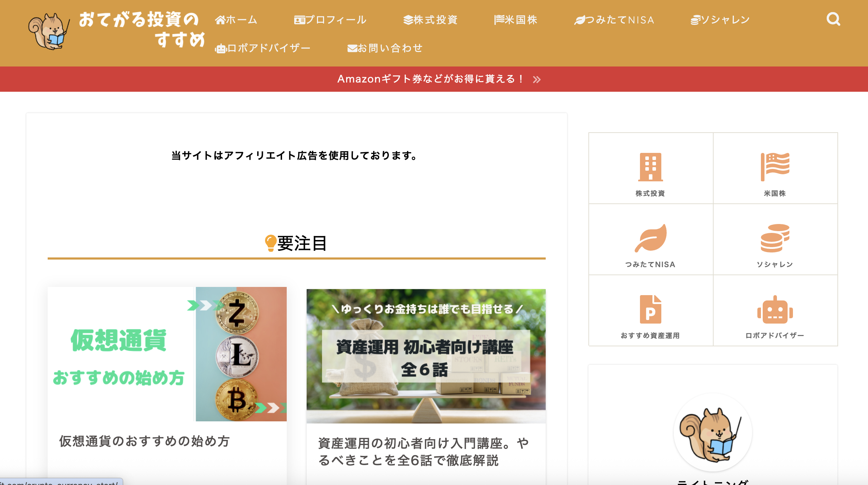Image resolution: width=868 pixels, height=485 pixels.
Task: Select ソシャレン in the top navigation
Action: [x=720, y=20]
